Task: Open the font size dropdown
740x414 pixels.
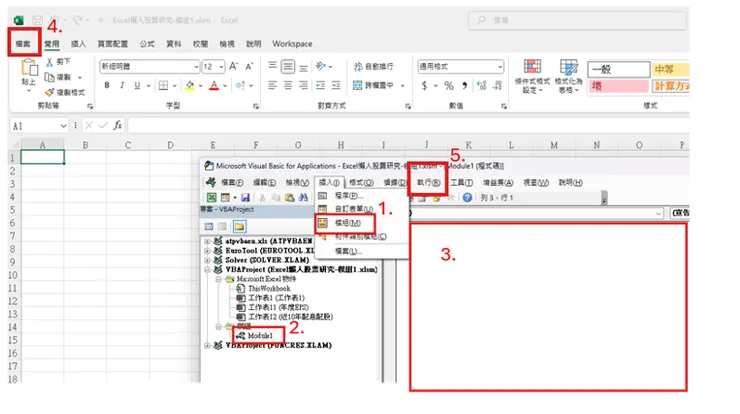Action: (221, 67)
